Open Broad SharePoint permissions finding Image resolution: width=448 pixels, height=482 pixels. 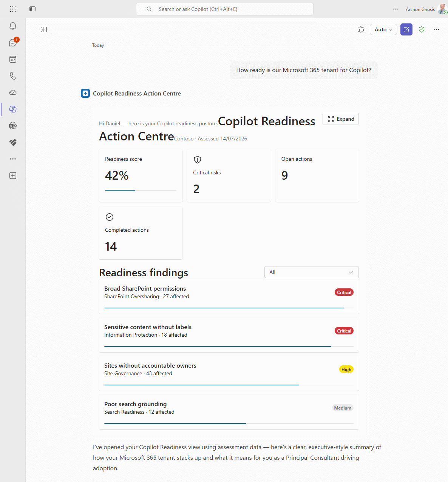pyautogui.click(x=229, y=296)
